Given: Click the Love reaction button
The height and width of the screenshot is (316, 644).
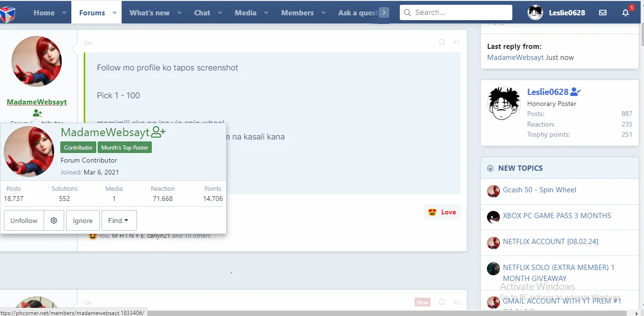Looking at the screenshot, I should [x=442, y=212].
